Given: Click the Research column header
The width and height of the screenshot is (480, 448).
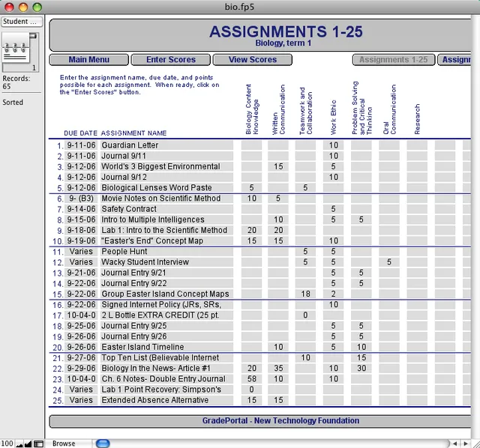Looking at the screenshot, I should click(x=417, y=119).
